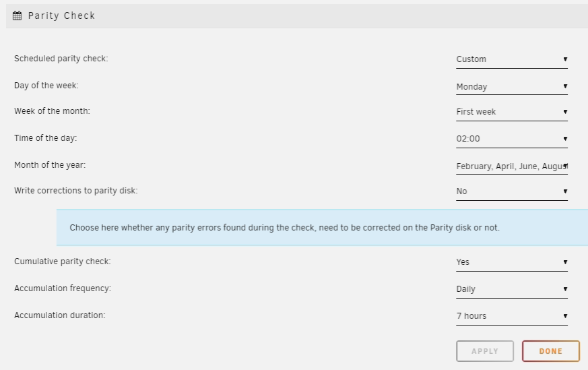Click the Write corrections to parity disk label
Image resolution: width=588 pixels, height=370 pixels.
pyautogui.click(x=75, y=191)
